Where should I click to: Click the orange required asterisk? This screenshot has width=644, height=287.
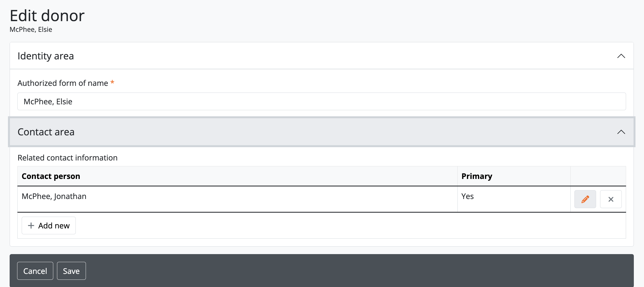(x=112, y=82)
